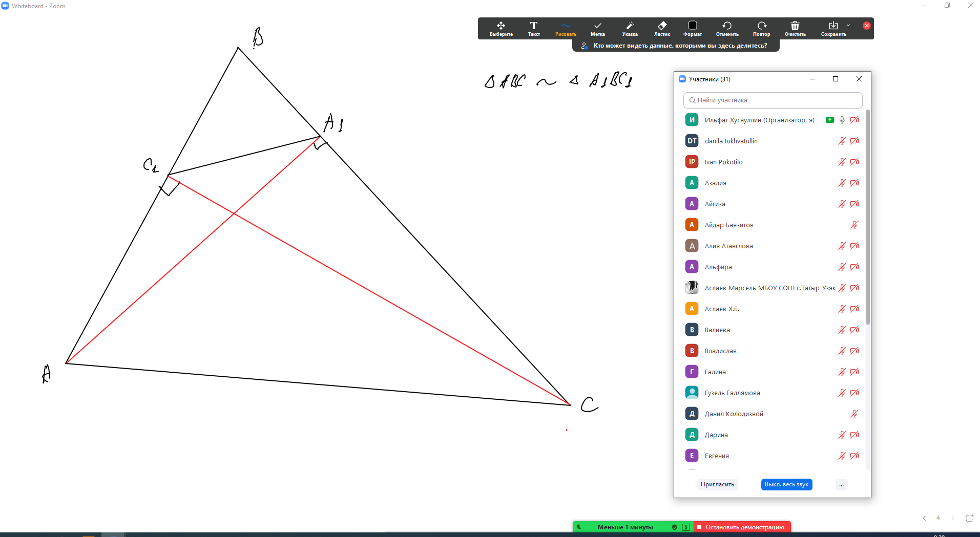Click the Найти участника search field
980x537 pixels.
(773, 100)
